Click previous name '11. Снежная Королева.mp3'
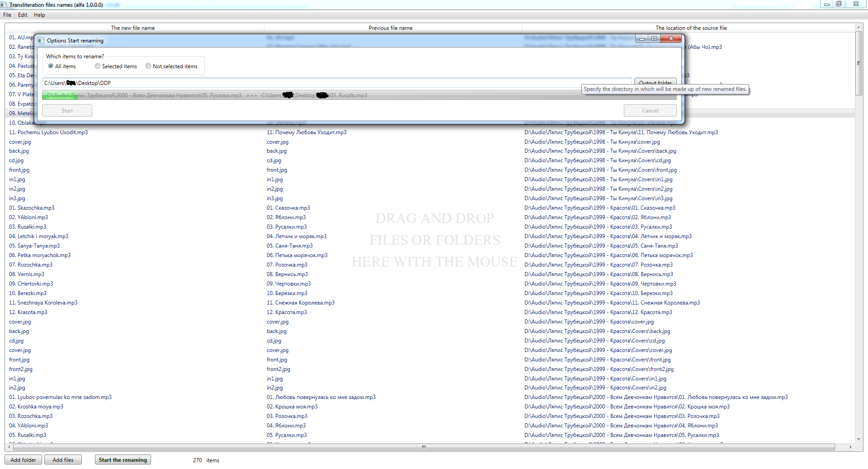 [301, 303]
